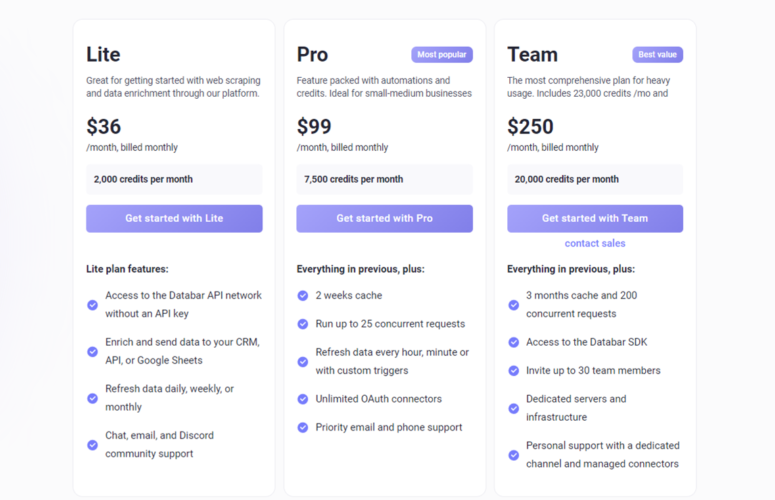Screen dimensions: 775x500
Task: Select the 2,000 credits per month box
Action: click(174, 179)
